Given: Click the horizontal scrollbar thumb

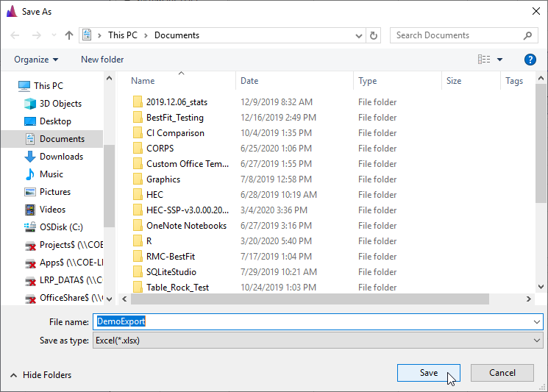Looking at the screenshot, I should coord(310,299).
